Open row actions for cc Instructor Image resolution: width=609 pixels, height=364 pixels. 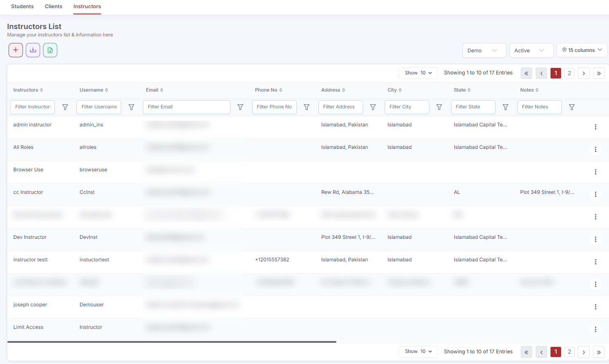[595, 194]
